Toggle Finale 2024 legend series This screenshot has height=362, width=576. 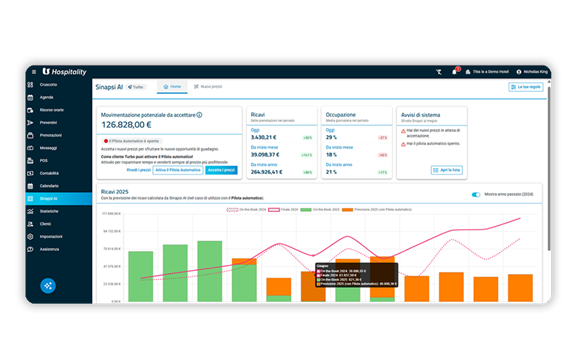pos(283,209)
